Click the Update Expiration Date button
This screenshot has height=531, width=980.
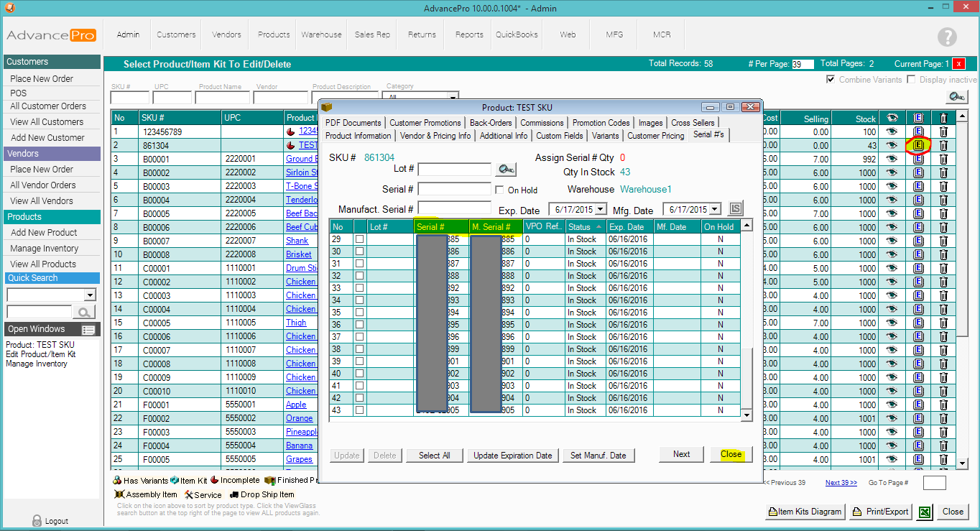pyautogui.click(x=513, y=456)
